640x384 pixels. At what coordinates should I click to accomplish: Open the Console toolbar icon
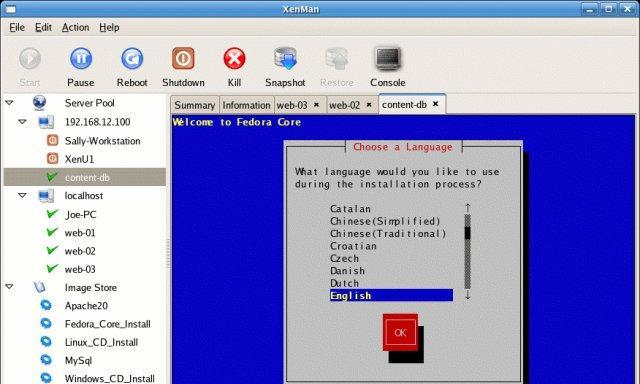(388, 58)
